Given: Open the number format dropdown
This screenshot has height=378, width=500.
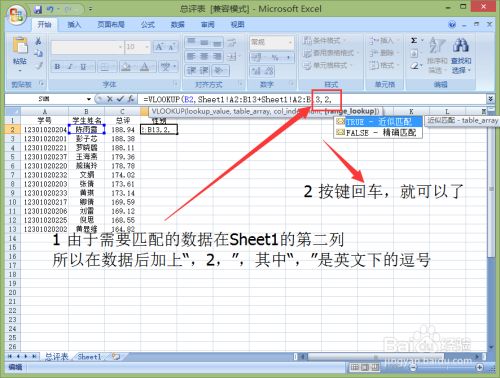Looking at the screenshot, I should tap(291, 42).
